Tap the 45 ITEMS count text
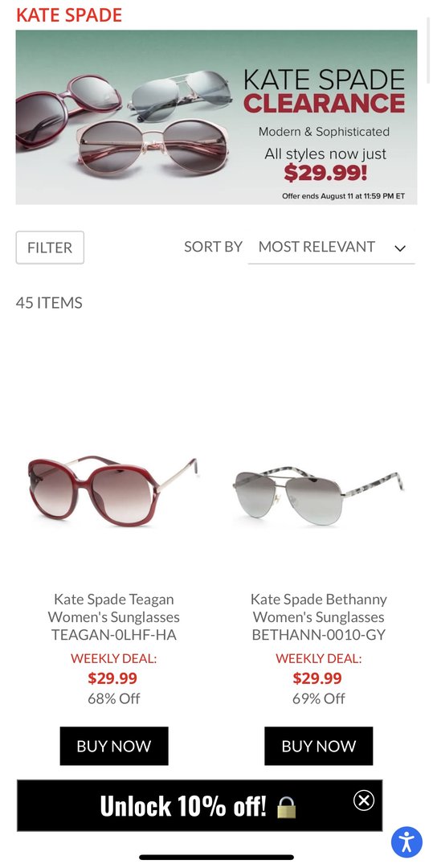433x868 pixels. tap(49, 303)
